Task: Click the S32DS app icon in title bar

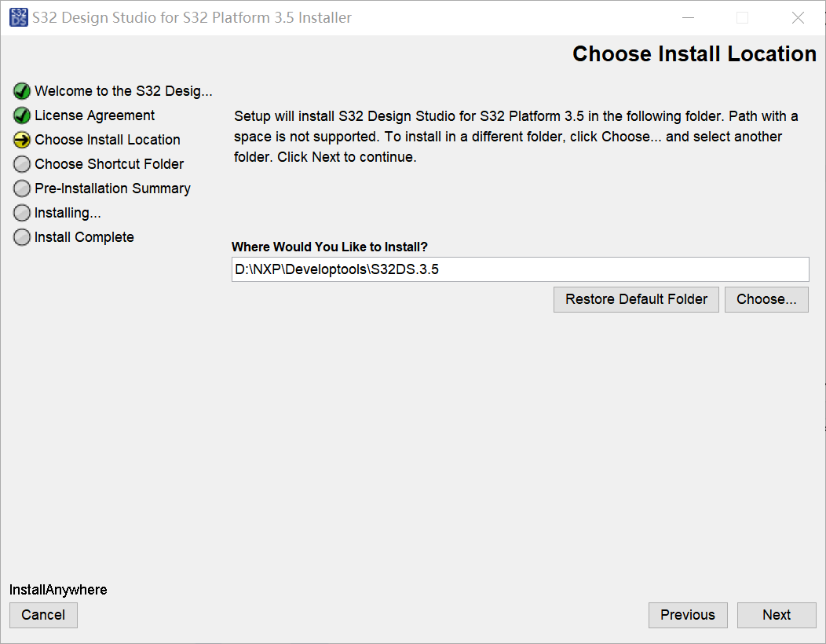Action: [19, 17]
